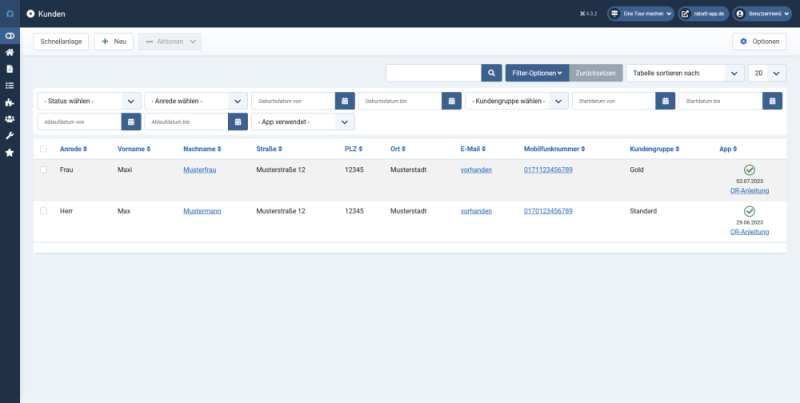Image resolution: width=800 pixels, height=403 pixels.
Task: Tick the checkbox for Maxi Musterfrau
Action: (x=43, y=170)
